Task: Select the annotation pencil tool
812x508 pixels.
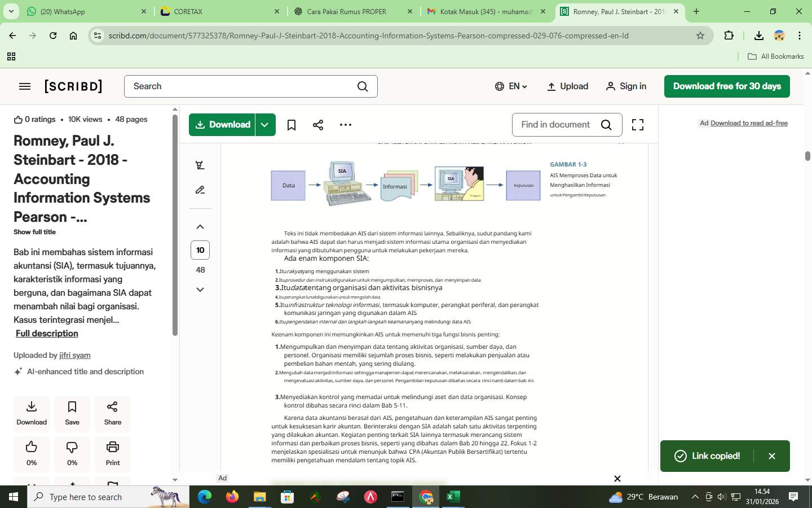Action: (200, 190)
